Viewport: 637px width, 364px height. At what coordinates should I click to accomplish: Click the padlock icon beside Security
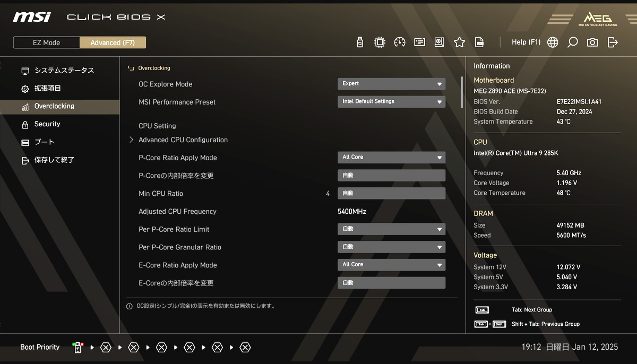tap(25, 124)
